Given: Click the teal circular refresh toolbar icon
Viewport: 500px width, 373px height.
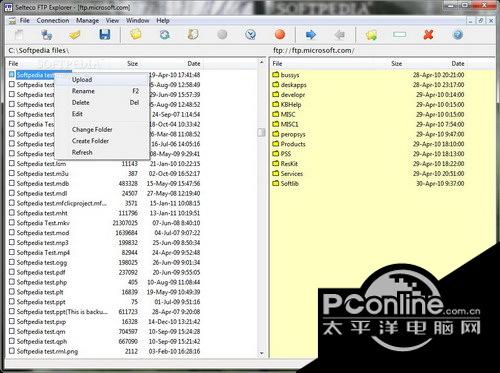Looking at the screenshot, I should (165, 35).
